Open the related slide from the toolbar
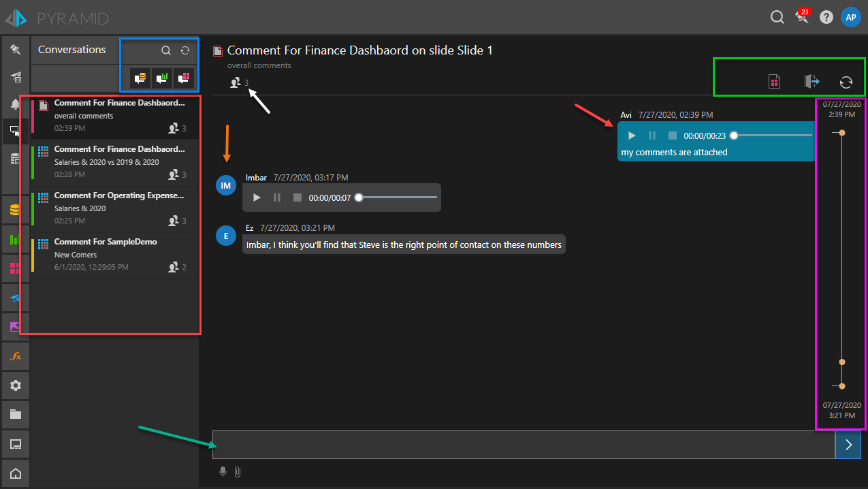This screenshot has height=489, width=868. (x=774, y=81)
